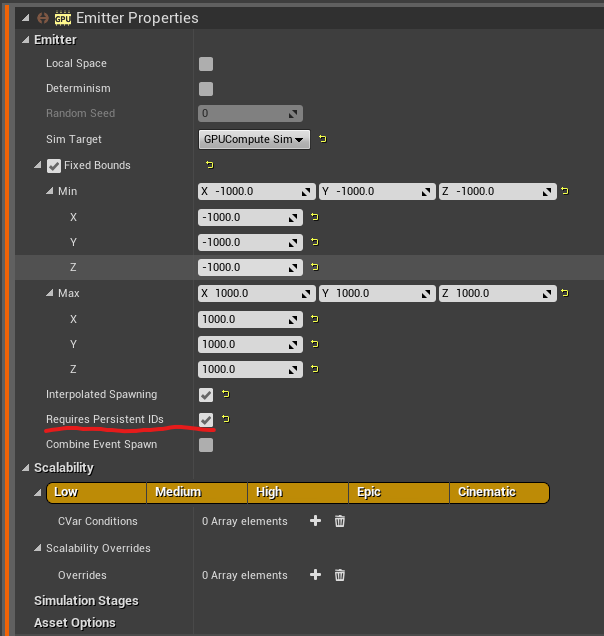Reset Sim Target to default value

pos(322,139)
